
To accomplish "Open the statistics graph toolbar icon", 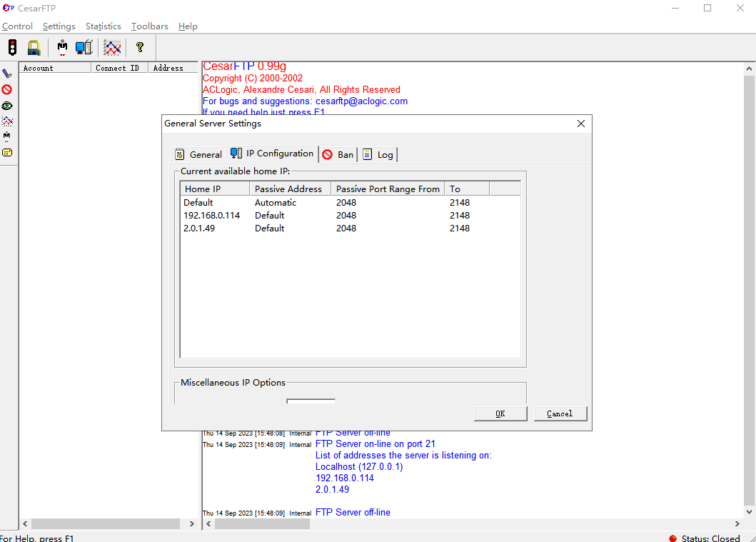I will click(112, 48).
